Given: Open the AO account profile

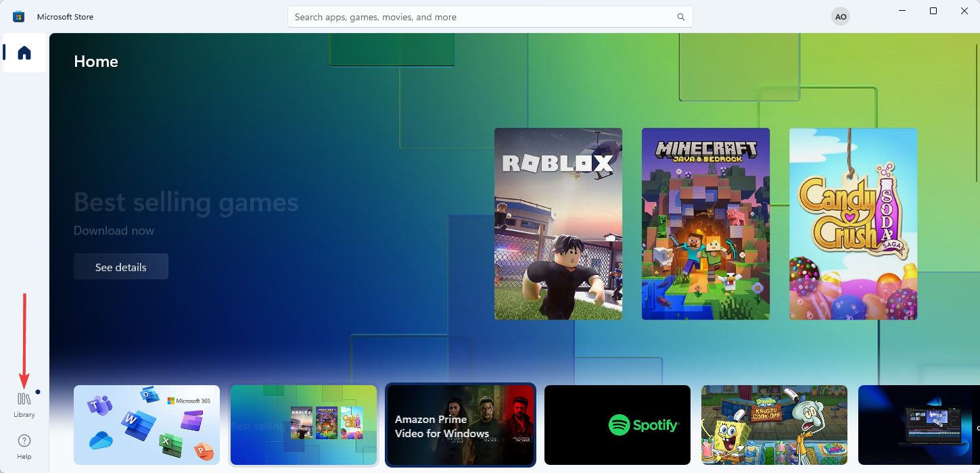Looking at the screenshot, I should (841, 17).
